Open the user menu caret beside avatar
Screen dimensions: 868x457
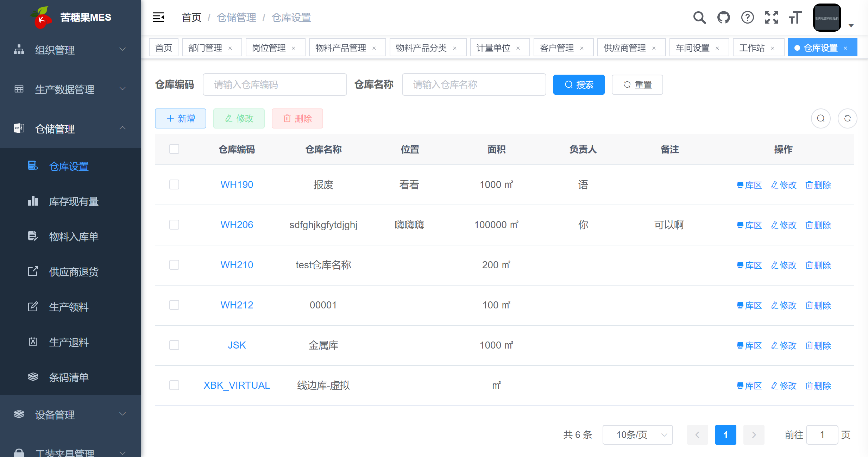tap(851, 26)
